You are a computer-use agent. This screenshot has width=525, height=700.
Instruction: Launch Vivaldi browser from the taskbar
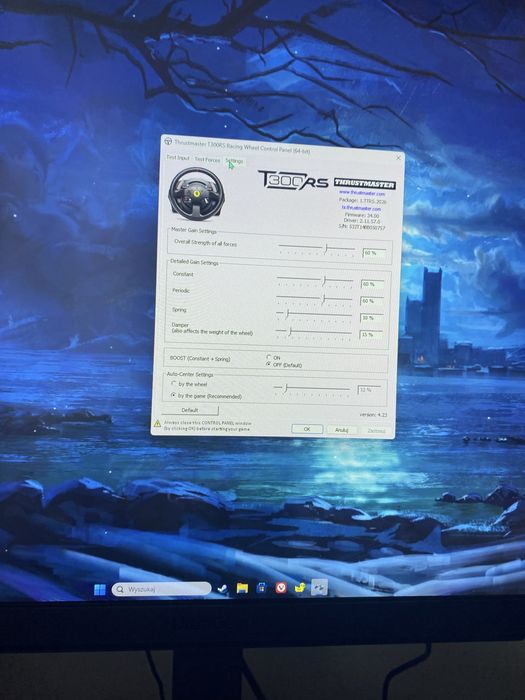click(281, 588)
